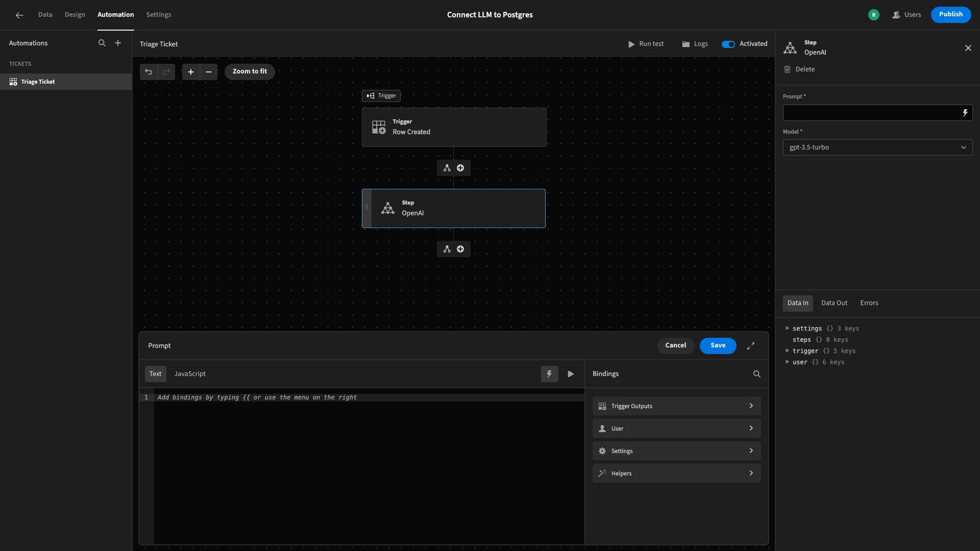Open the Design top navigation tab
Image resolution: width=980 pixels, height=551 pixels.
(75, 15)
